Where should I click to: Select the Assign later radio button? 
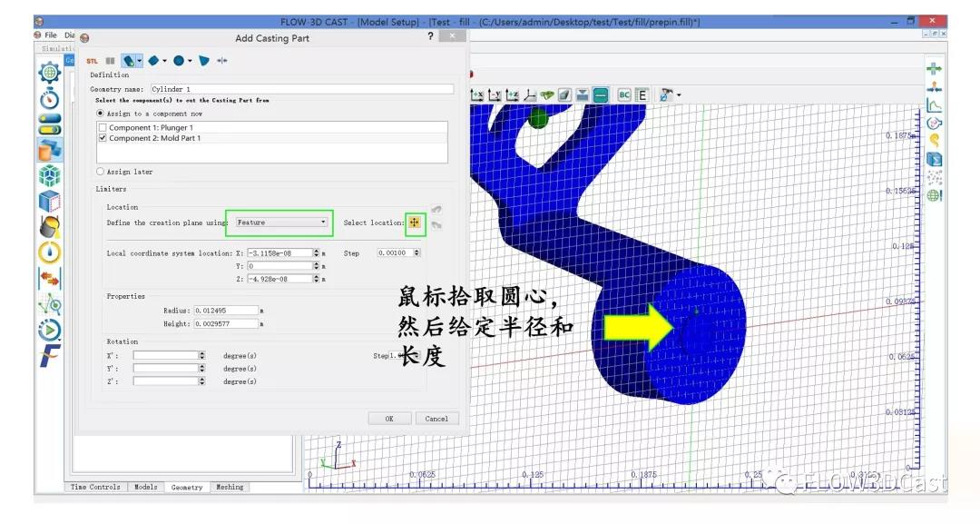100,172
